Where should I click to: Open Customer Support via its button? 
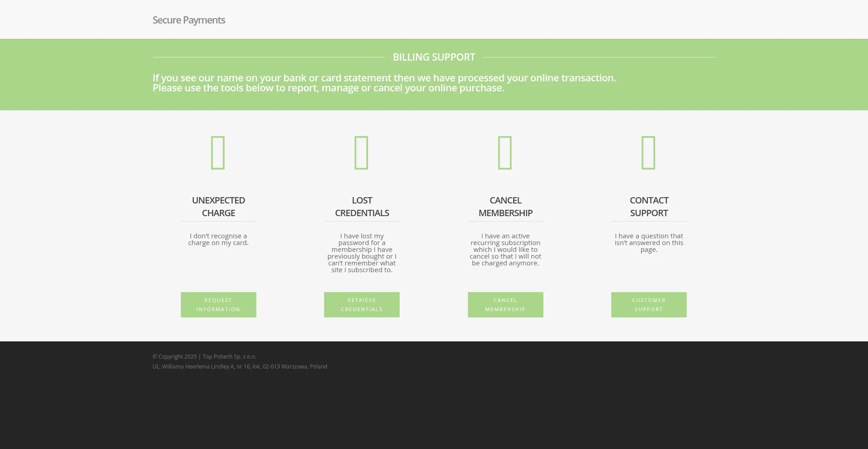point(649,305)
